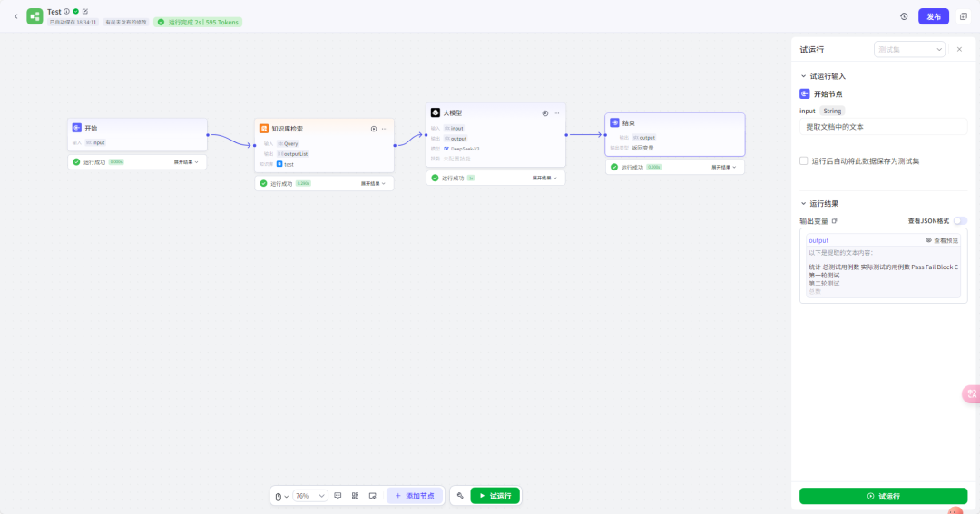The height and width of the screenshot is (514, 980).
Task: Click the String type tag
Action: pos(832,111)
